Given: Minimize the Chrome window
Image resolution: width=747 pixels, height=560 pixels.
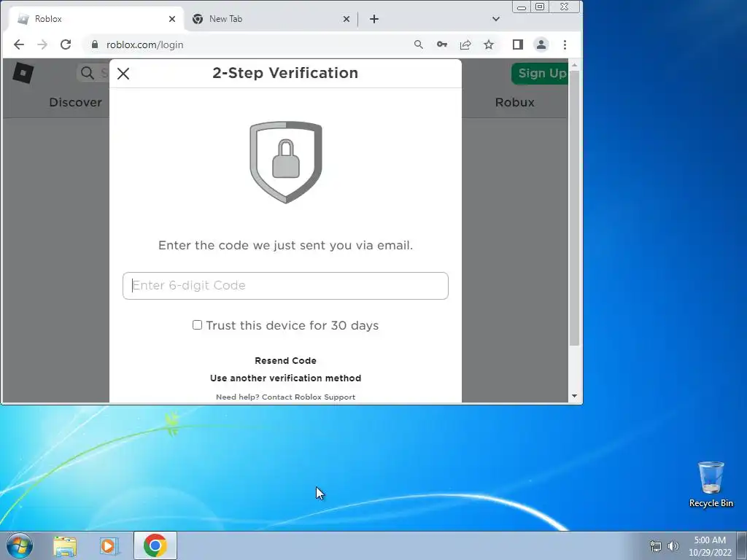Looking at the screenshot, I should point(522,7).
